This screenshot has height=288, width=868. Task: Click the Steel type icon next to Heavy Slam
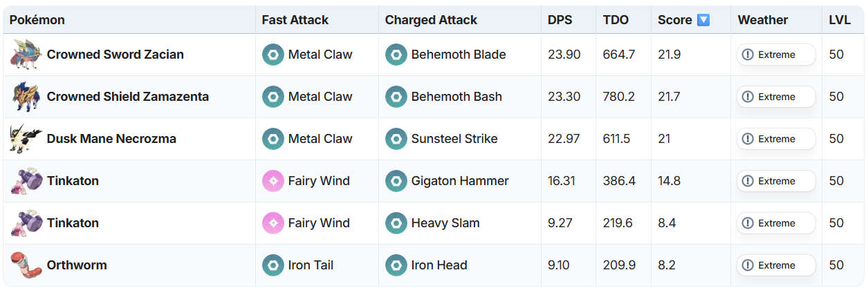(396, 223)
